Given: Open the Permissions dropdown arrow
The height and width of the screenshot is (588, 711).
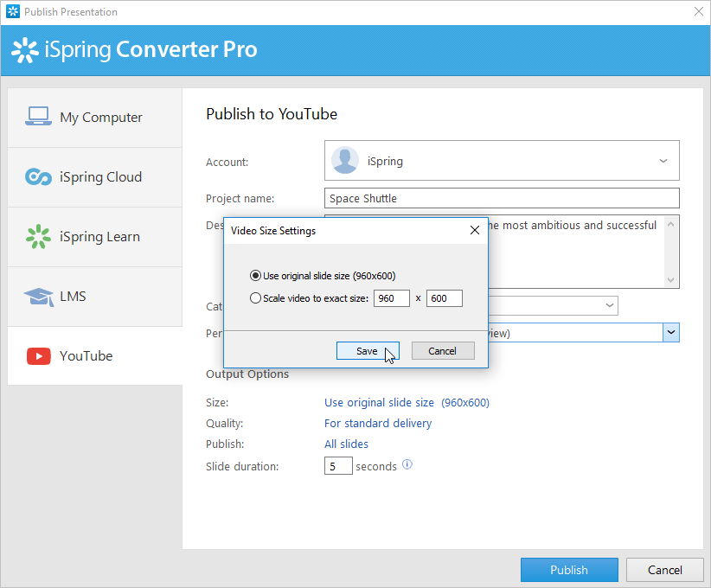Looking at the screenshot, I should [671, 332].
